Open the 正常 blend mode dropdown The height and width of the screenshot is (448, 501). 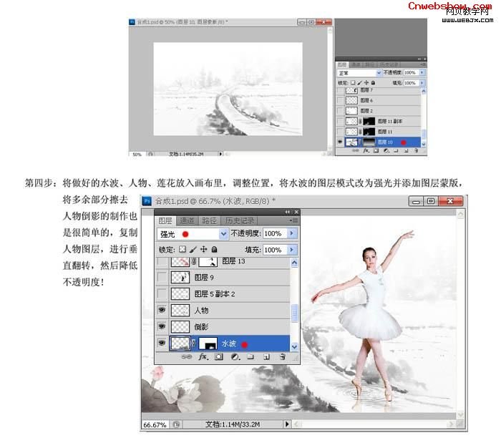click(x=379, y=73)
